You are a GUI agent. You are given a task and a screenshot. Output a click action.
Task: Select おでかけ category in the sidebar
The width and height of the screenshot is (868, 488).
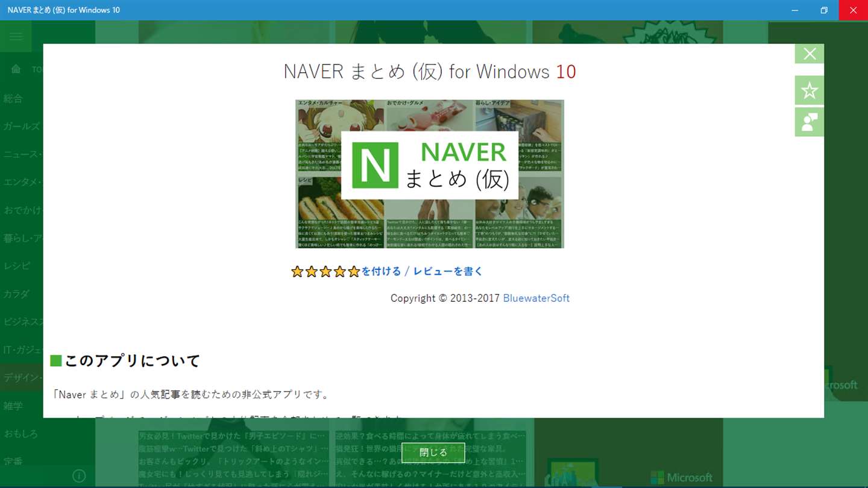(22, 210)
